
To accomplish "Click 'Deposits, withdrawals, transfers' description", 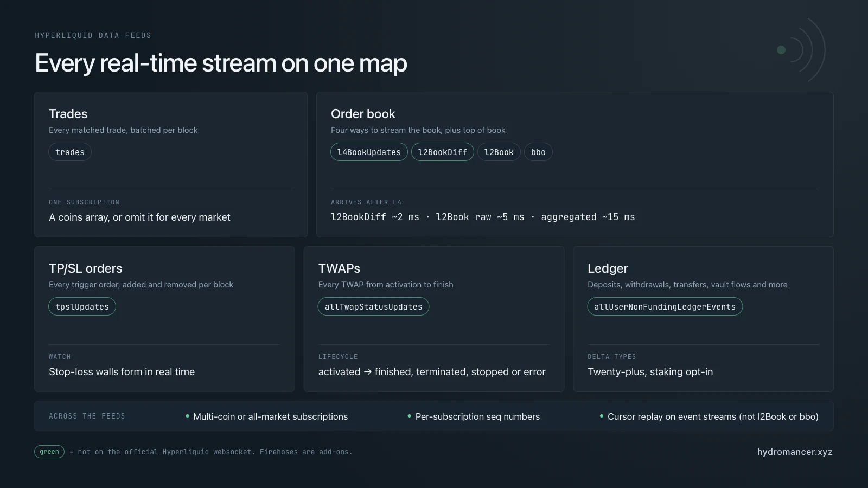I will coord(687,285).
